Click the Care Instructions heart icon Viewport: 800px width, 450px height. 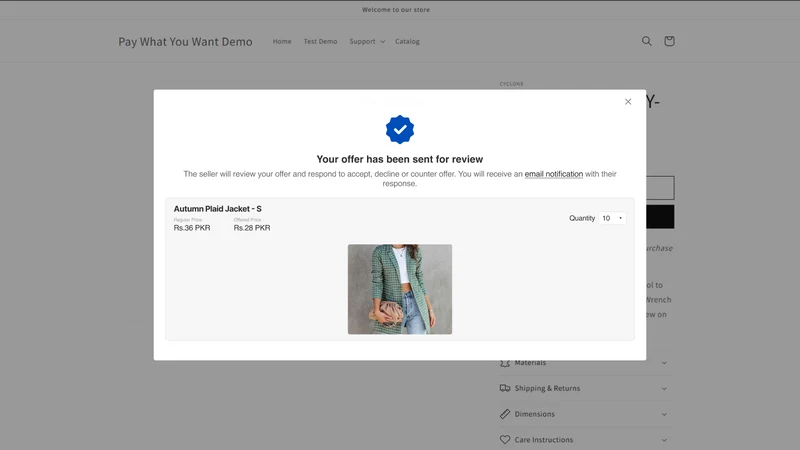tap(505, 439)
